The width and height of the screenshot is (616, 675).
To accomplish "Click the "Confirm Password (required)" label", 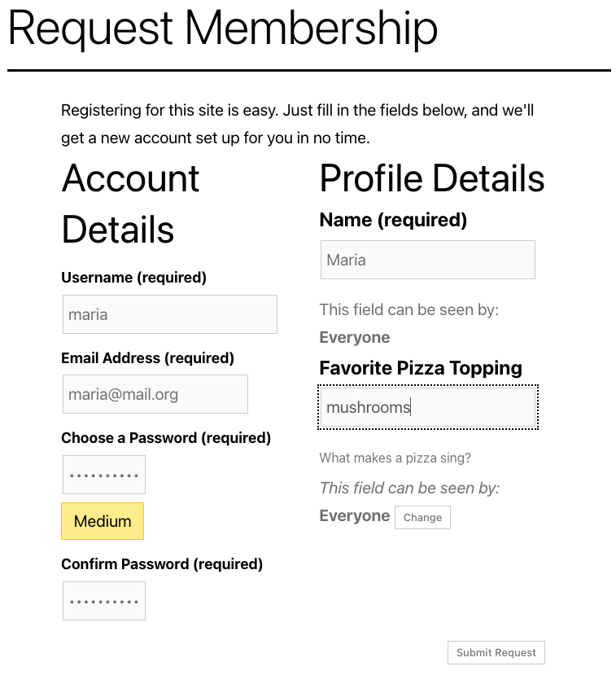I will [x=162, y=564].
